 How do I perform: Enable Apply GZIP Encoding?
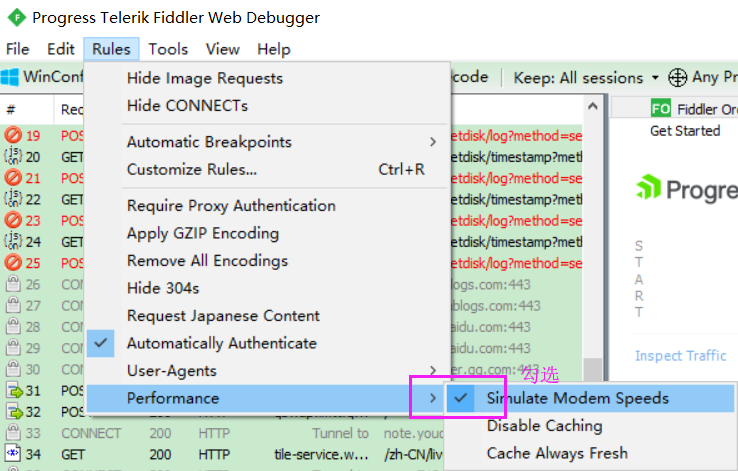265,233
